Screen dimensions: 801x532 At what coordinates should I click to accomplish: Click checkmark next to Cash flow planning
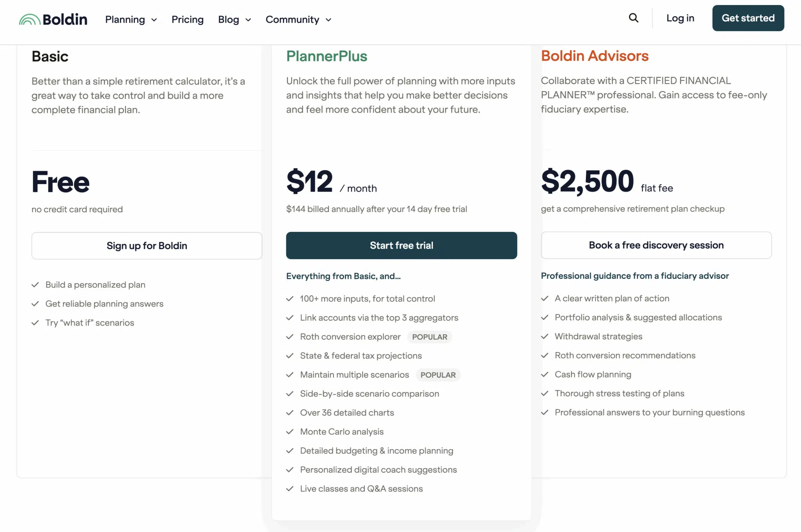click(x=544, y=374)
